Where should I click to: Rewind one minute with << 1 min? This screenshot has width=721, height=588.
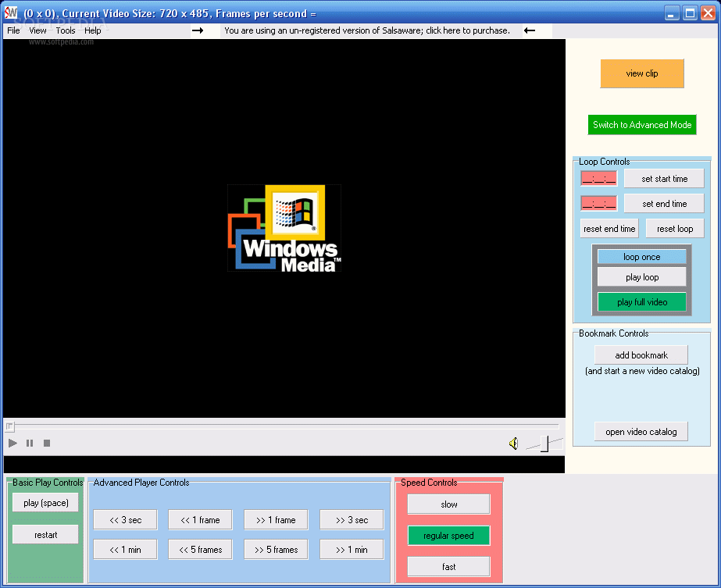tap(125, 550)
